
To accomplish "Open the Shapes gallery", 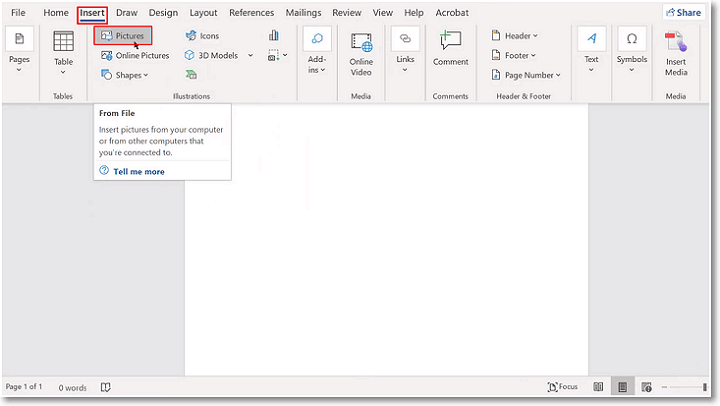I will click(124, 75).
